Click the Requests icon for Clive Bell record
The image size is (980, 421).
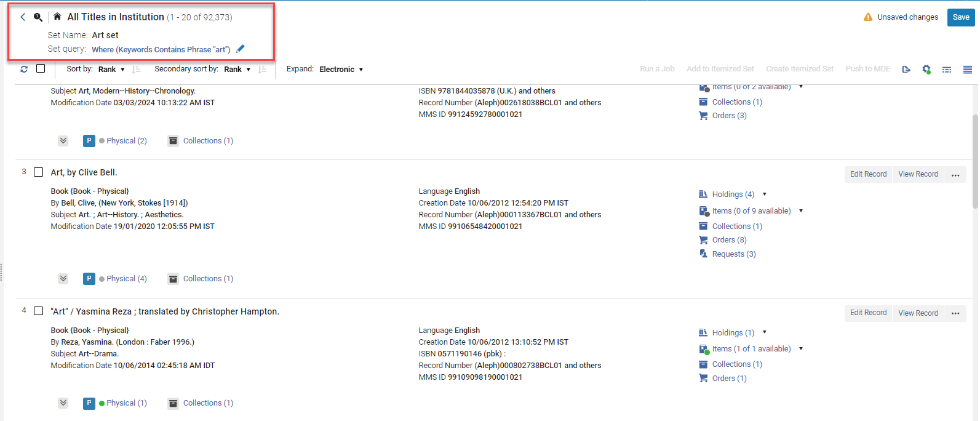(x=703, y=254)
